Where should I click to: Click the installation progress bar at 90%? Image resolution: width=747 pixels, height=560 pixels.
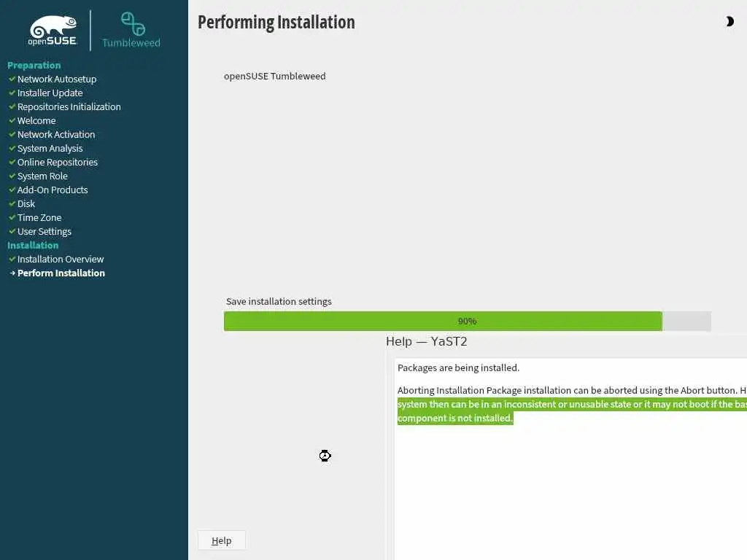[x=467, y=321]
